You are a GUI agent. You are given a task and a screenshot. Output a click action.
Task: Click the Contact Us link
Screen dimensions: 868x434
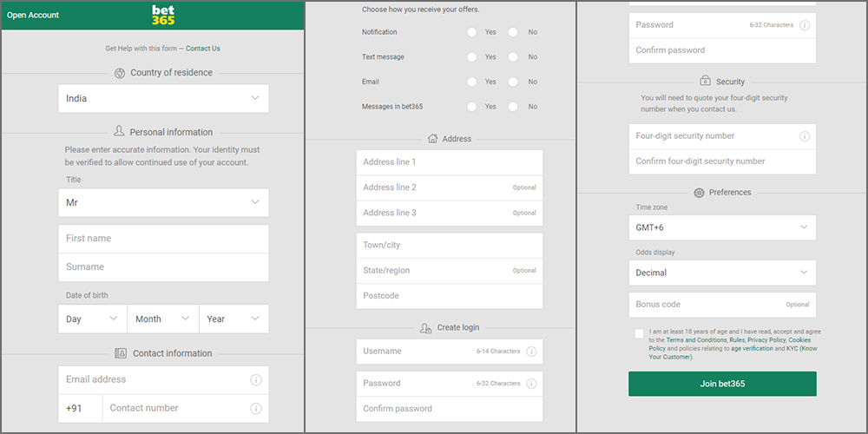[x=202, y=49]
